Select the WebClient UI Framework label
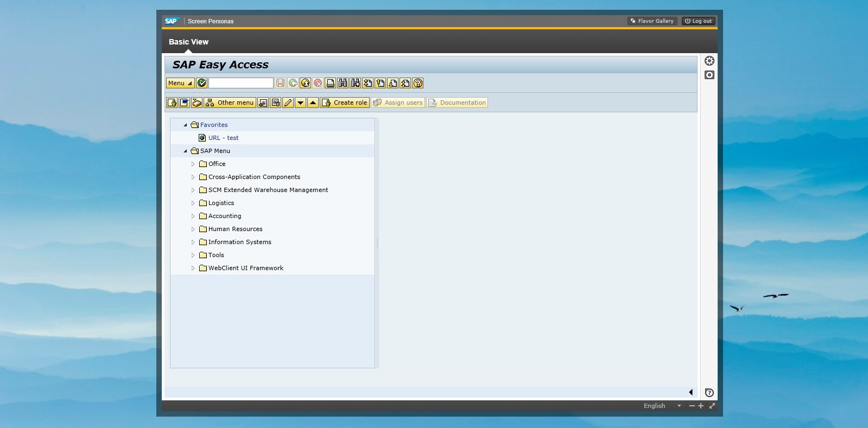 point(246,268)
